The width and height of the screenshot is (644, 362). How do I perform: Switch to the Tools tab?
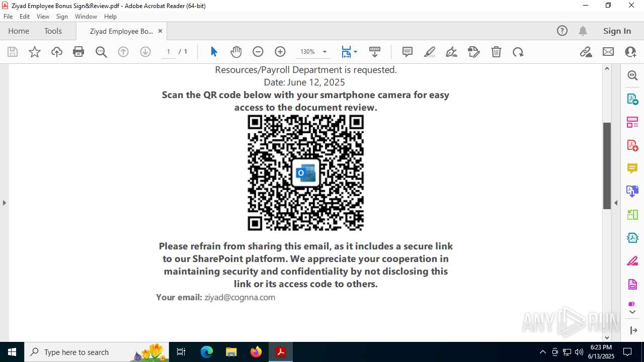pyautogui.click(x=53, y=31)
